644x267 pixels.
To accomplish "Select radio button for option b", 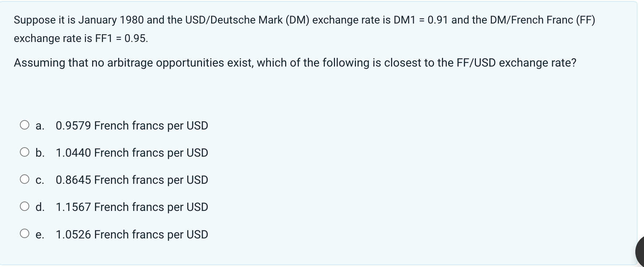I will 25,152.
